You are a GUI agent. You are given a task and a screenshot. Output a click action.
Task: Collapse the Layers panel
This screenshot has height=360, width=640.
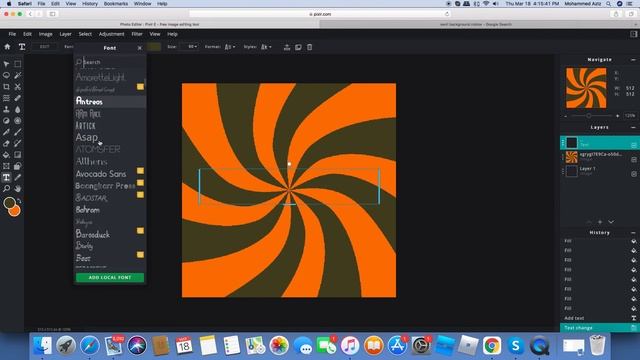(x=633, y=127)
